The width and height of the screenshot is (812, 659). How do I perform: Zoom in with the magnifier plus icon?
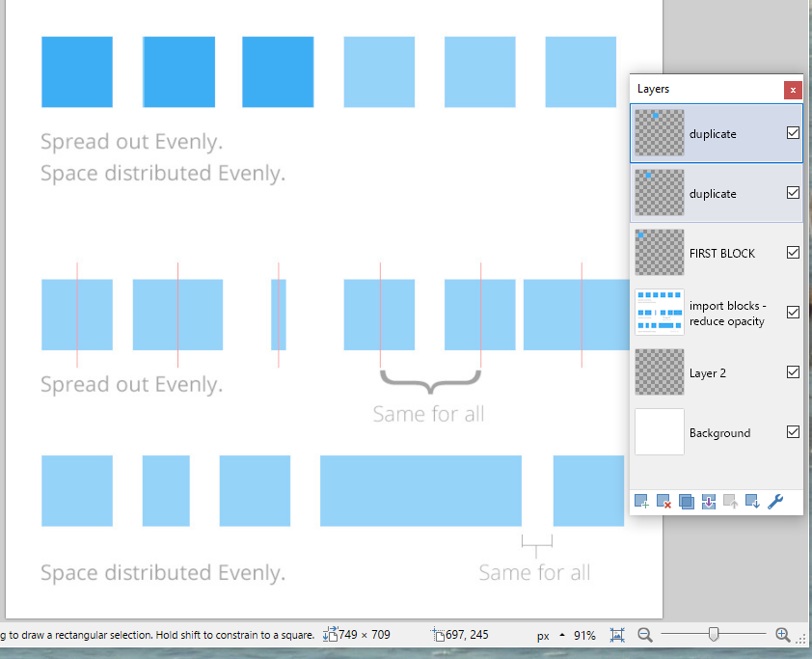tap(782, 635)
